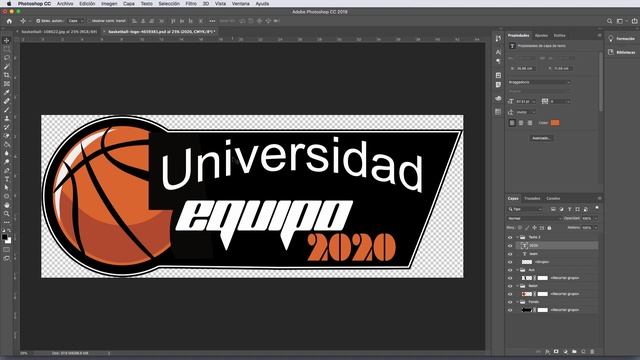Collapse the Texto 2 group arrow
Screen dimensions: 640x360
click(518, 237)
